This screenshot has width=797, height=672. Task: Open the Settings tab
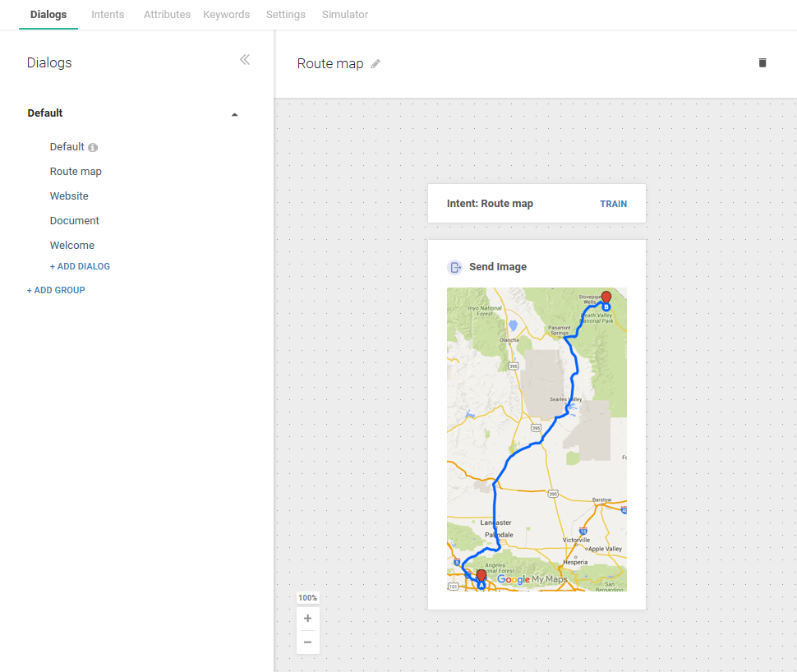pyautogui.click(x=286, y=15)
